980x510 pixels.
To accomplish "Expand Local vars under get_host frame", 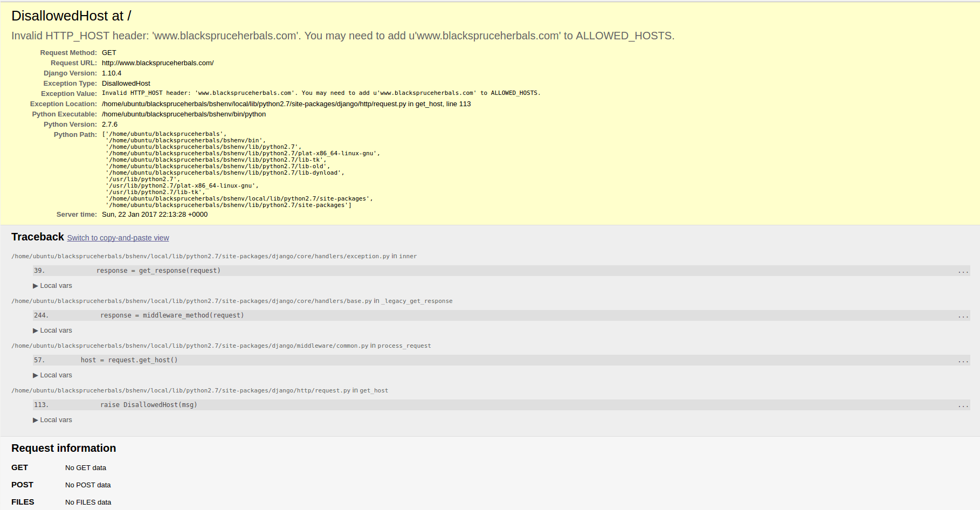I will (x=52, y=420).
